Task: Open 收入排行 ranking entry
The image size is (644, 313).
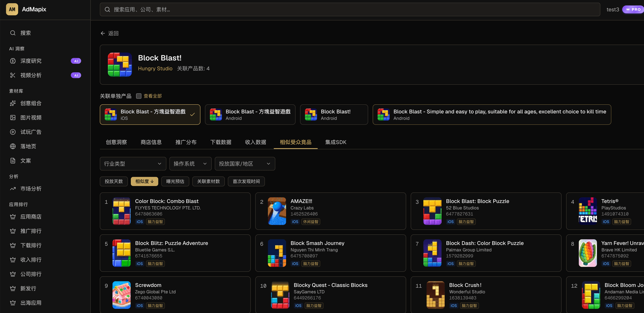Action: pos(45,260)
